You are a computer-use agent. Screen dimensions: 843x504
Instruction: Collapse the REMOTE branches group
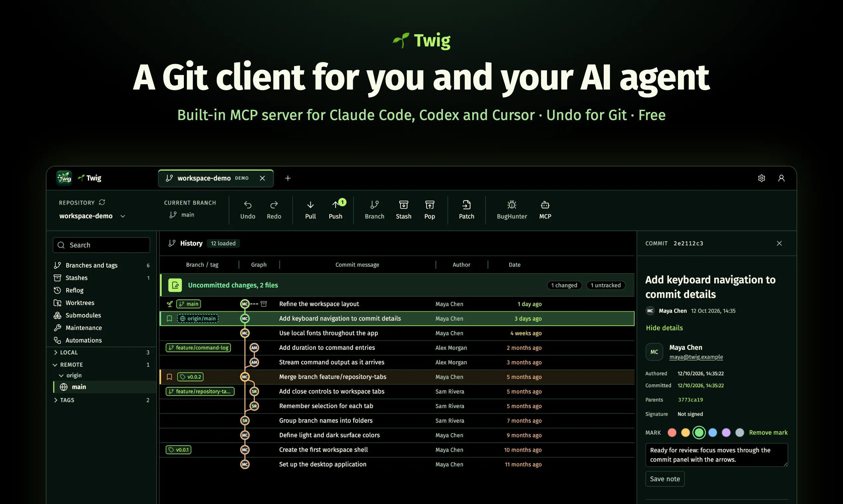coord(102,365)
